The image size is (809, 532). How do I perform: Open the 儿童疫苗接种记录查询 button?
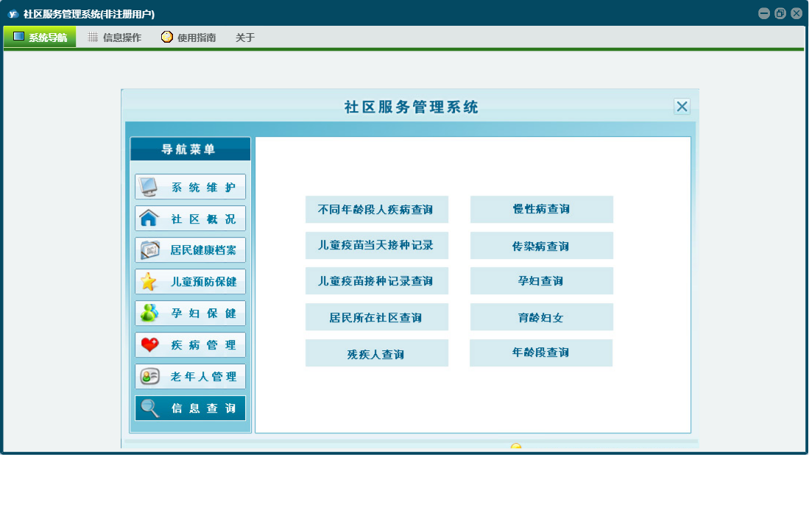(377, 281)
